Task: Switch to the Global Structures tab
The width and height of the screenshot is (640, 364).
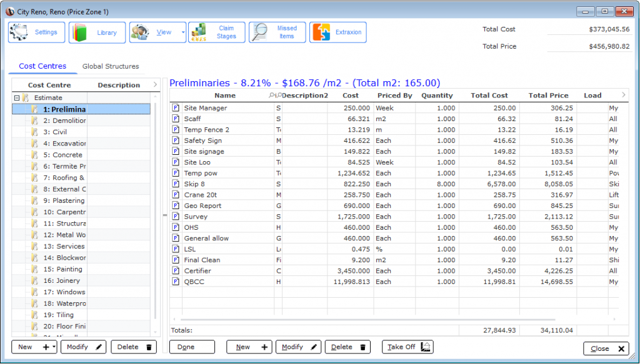Action: [x=111, y=66]
